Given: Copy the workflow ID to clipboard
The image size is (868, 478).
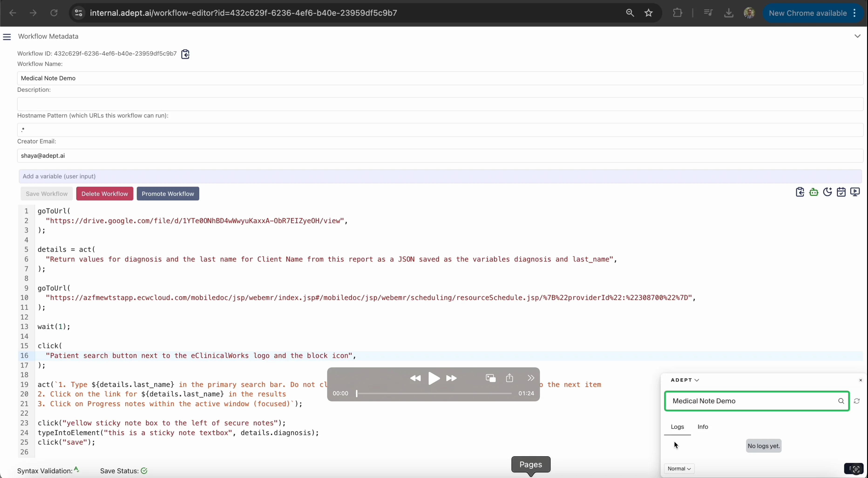Looking at the screenshot, I should tap(185, 54).
